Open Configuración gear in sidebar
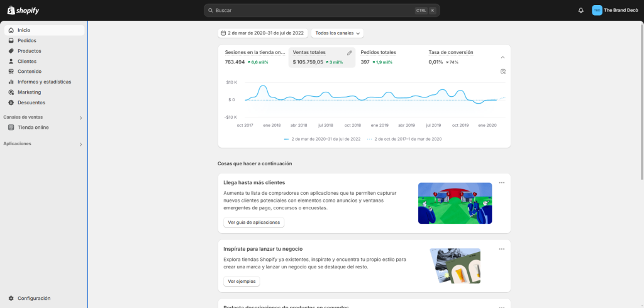The image size is (644, 308). [11, 298]
